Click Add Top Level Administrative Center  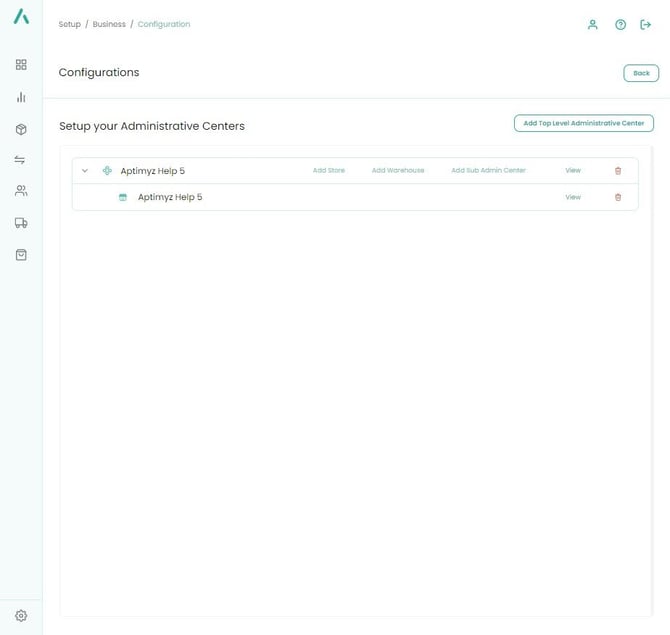click(x=584, y=123)
